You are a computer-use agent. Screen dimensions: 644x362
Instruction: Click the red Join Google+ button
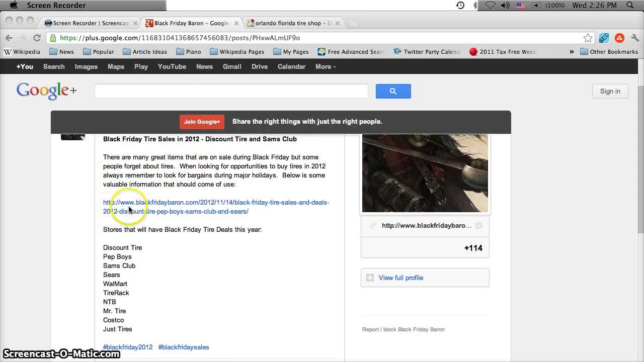(202, 122)
